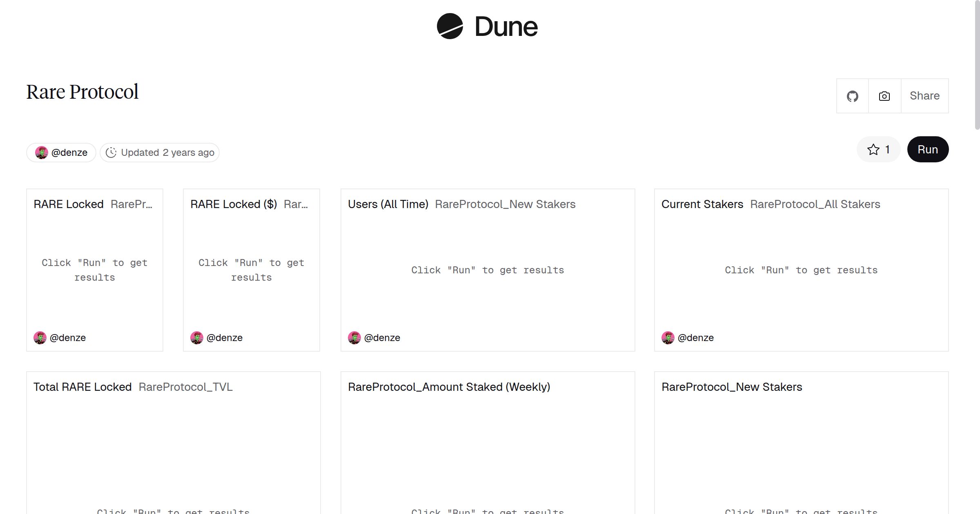Viewport: 980px width, 514px height.
Task: Click denze avatar in header chip
Action: [41, 153]
